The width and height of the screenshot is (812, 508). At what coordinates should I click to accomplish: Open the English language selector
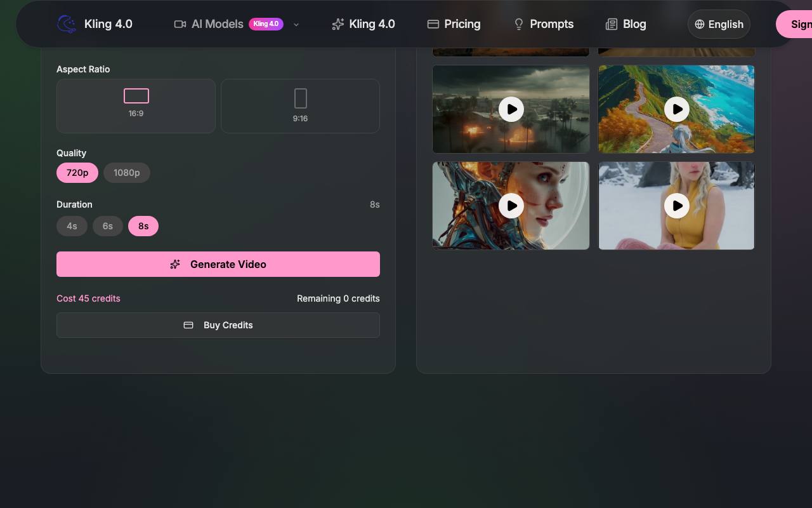719,24
